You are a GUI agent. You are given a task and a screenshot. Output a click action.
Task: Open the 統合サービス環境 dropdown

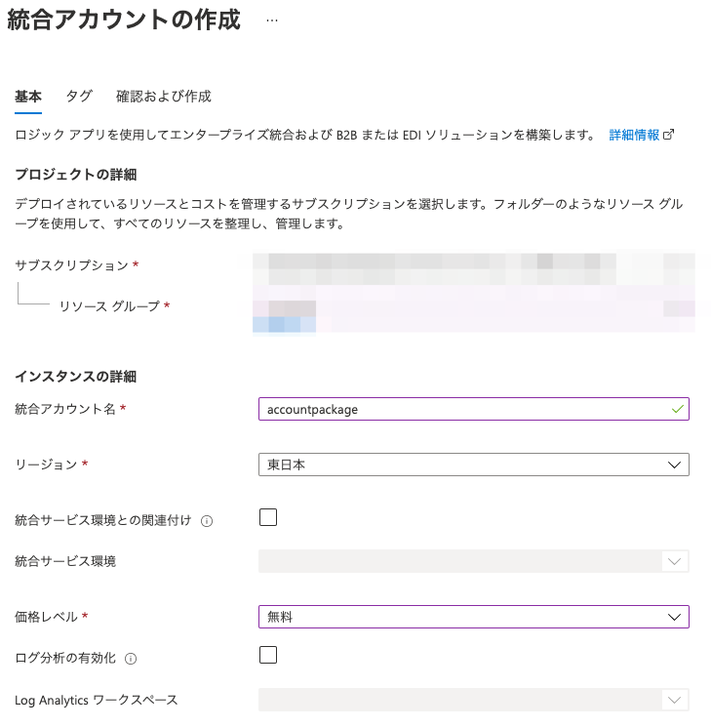pyautogui.click(x=473, y=561)
